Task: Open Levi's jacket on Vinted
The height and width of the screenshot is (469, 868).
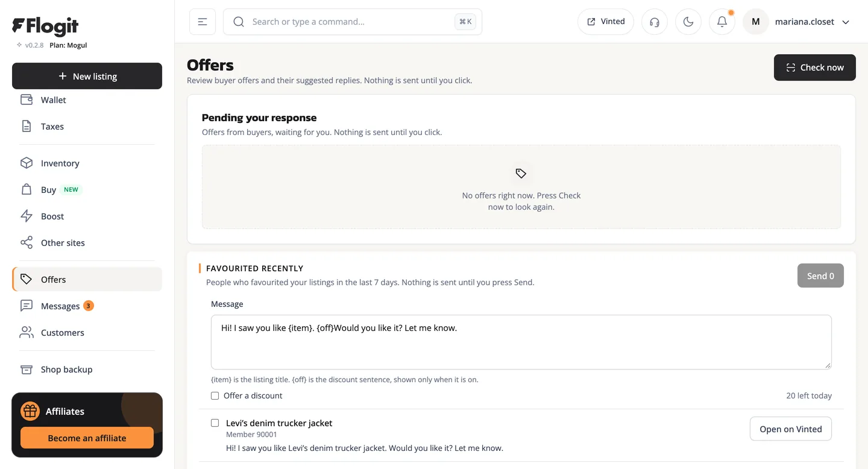Action: coord(791,429)
